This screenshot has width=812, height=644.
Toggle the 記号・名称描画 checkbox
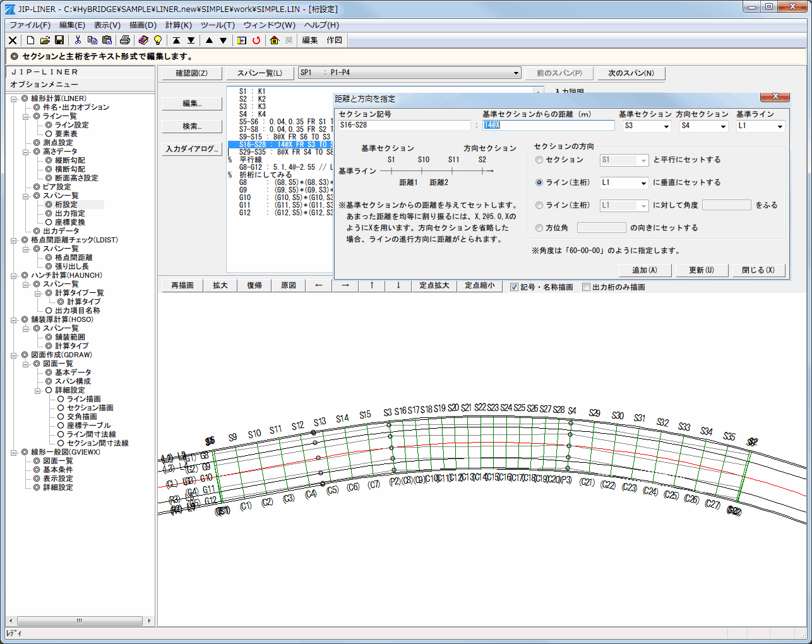(515, 287)
